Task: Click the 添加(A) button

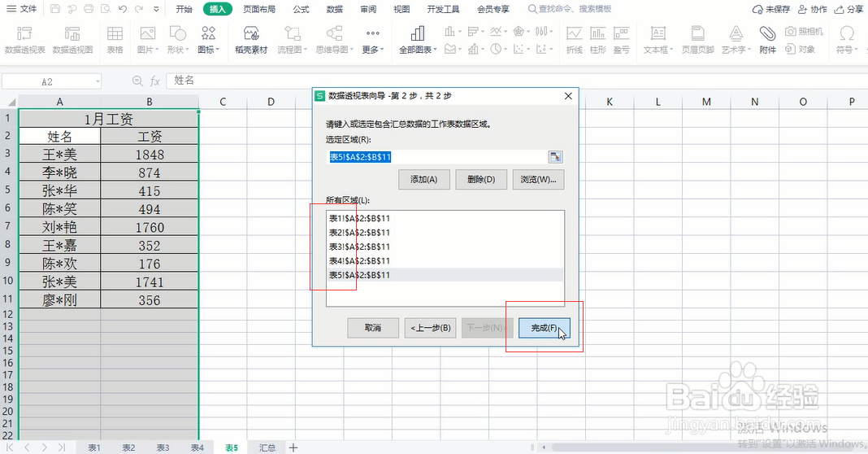Action: (x=424, y=180)
